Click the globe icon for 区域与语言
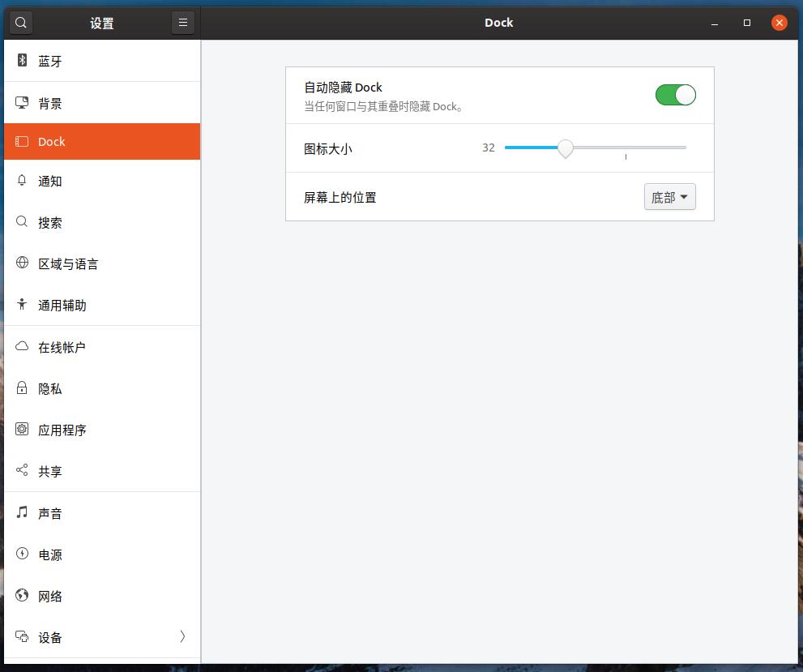Screen dimensions: 803x672 [x=22, y=263]
